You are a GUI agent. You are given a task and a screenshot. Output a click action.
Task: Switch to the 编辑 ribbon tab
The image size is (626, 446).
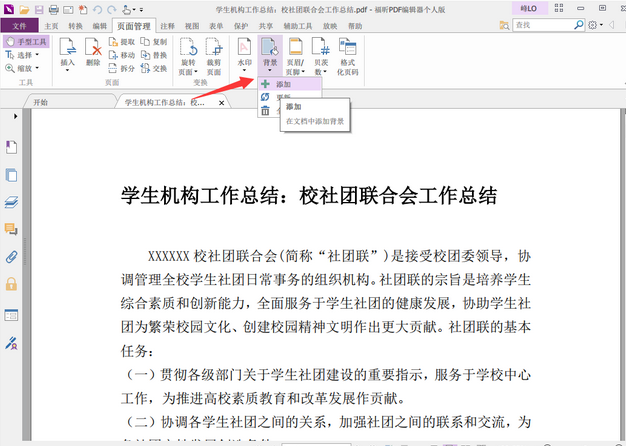pos(99,26)
